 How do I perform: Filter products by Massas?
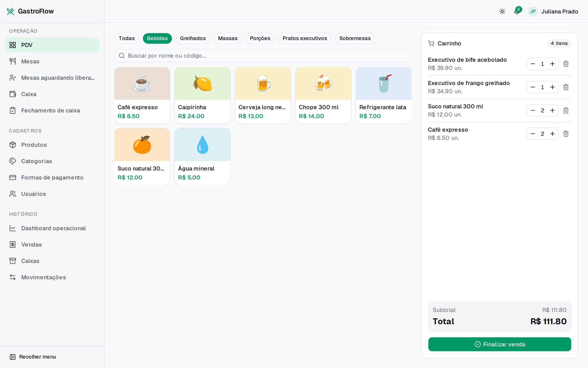[228, 38]
